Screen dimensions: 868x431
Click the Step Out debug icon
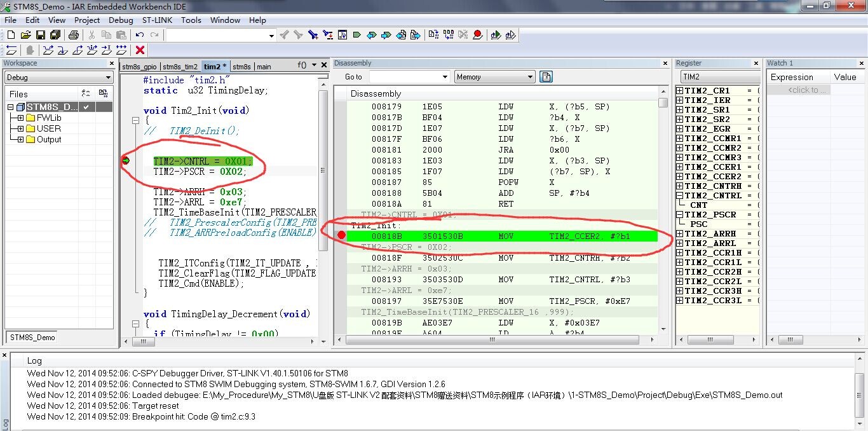pyautogui.click(x=78, y=50)
